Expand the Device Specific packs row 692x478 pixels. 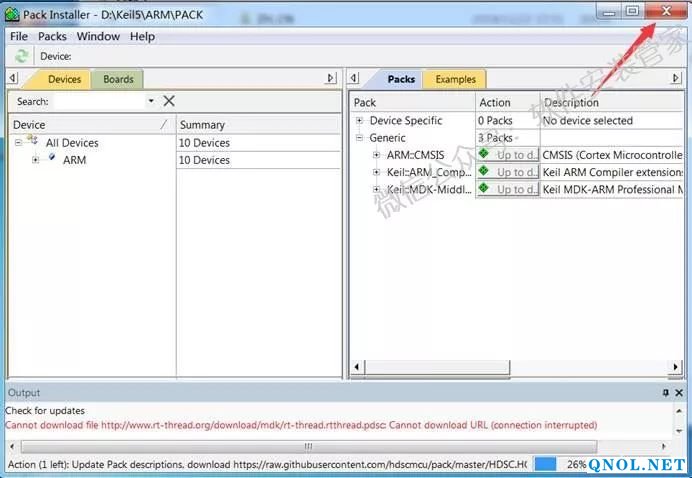[360, 121]
